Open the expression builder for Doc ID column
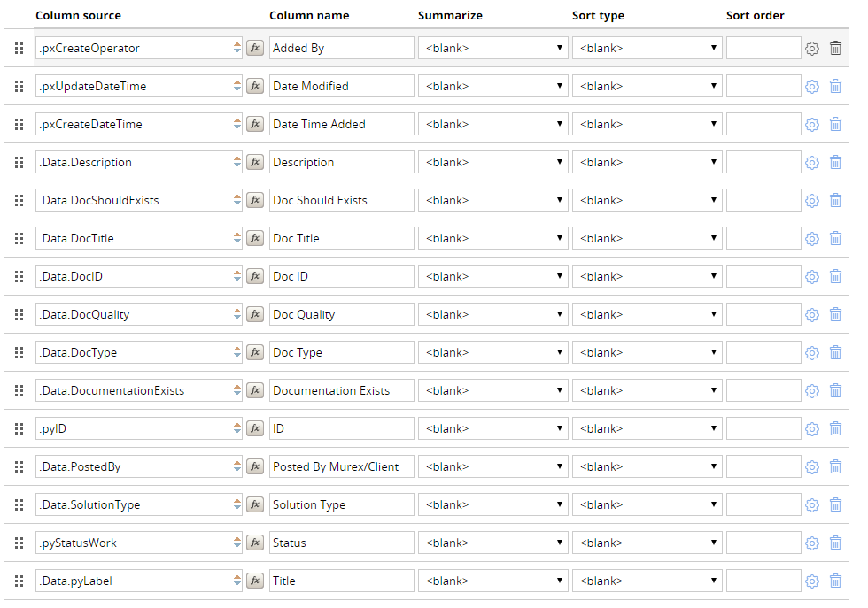The width and height of the screenshot is (868, 608). [255, 276]
